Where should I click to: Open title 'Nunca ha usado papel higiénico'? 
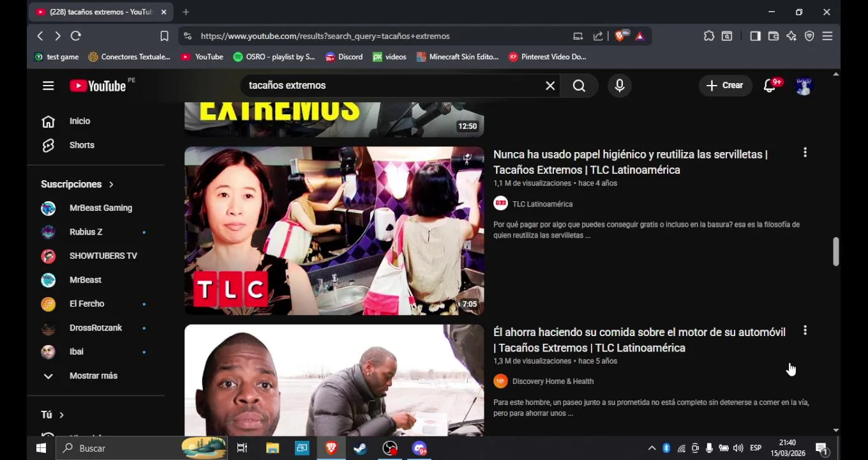point(631,162)
